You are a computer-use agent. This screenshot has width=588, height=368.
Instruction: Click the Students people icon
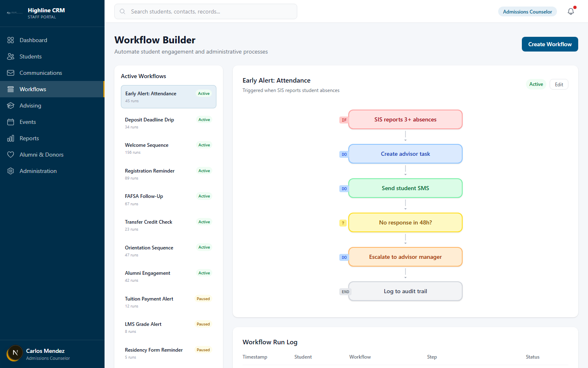click(11, 56)
